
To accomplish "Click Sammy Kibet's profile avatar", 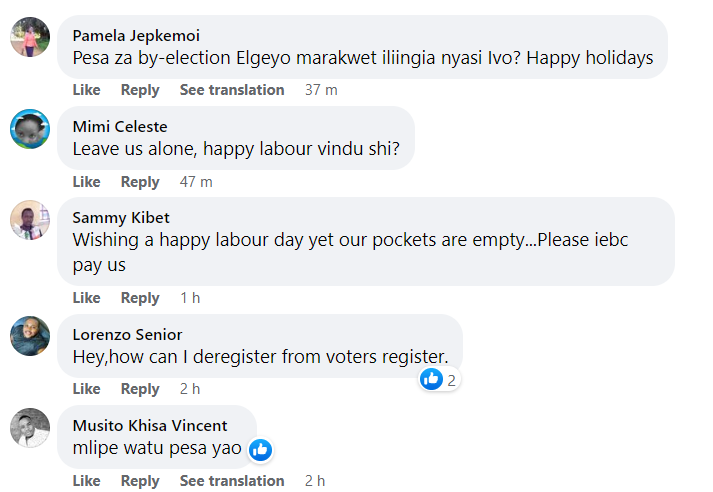I will tap(30, 220).
